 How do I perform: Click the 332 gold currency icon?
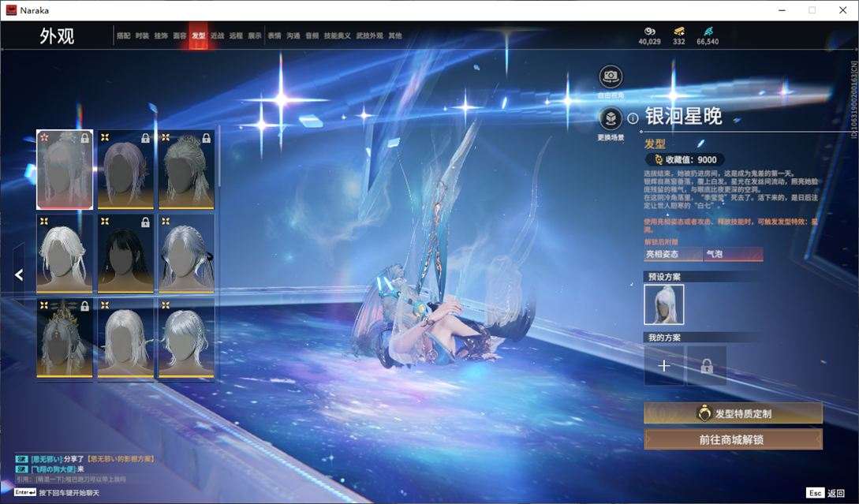tap(679, 32)
